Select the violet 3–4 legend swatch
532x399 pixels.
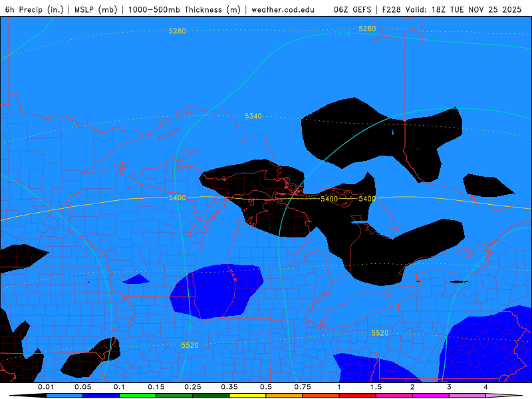click(x=467, y=396)
